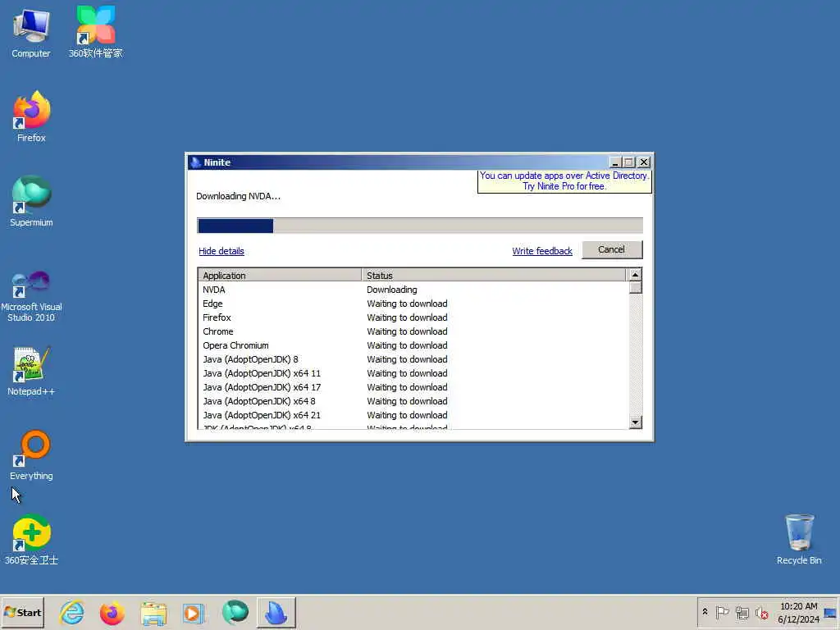Image resolution: width=840 pixels, height=630 pixels.
Task: Open network tray icon
Action: [742, 612]
